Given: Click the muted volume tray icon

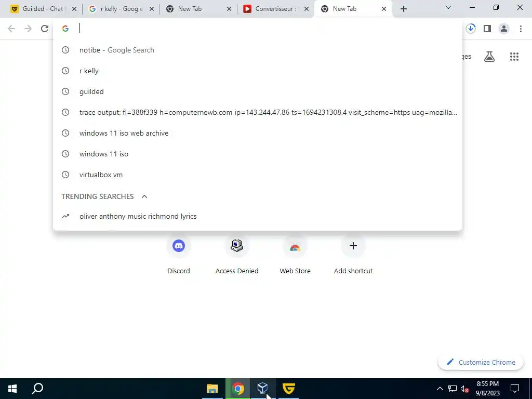Looking at the screenshot, I should pos(464,389).
